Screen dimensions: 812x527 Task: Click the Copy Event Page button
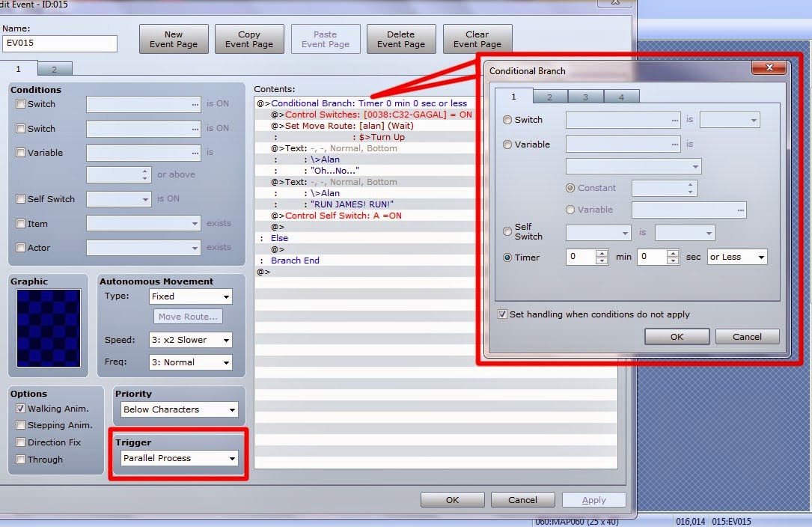pyautogui.click(x=249, y=40)
